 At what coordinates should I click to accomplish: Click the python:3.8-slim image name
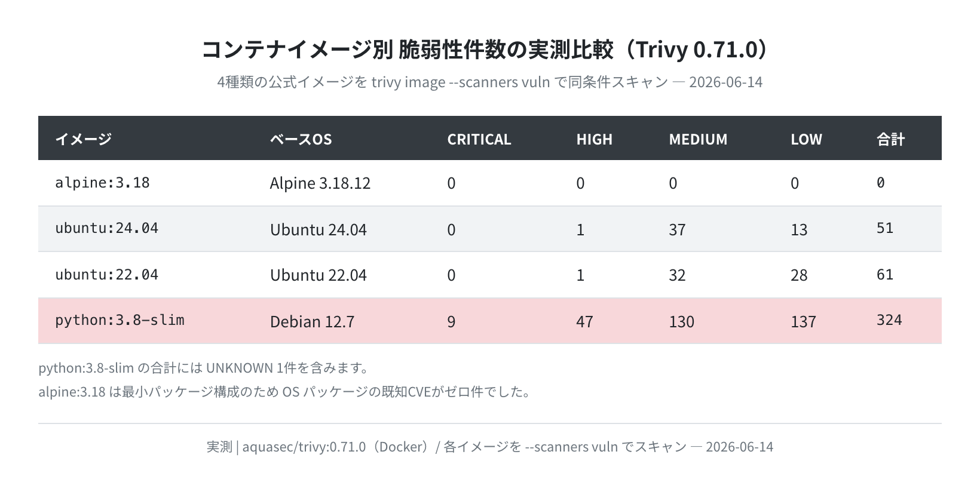coord(120,320)
